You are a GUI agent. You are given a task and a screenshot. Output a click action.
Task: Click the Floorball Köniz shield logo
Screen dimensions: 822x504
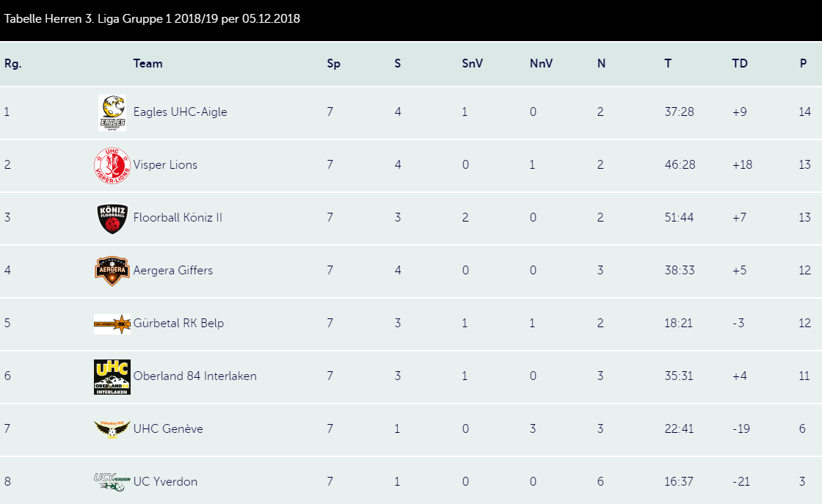coord(112,219)
